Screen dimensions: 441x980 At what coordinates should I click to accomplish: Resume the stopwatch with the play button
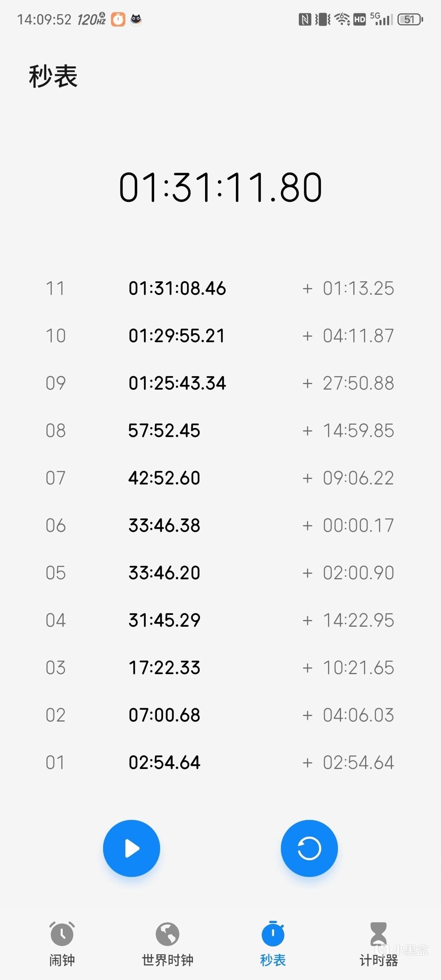132,848
